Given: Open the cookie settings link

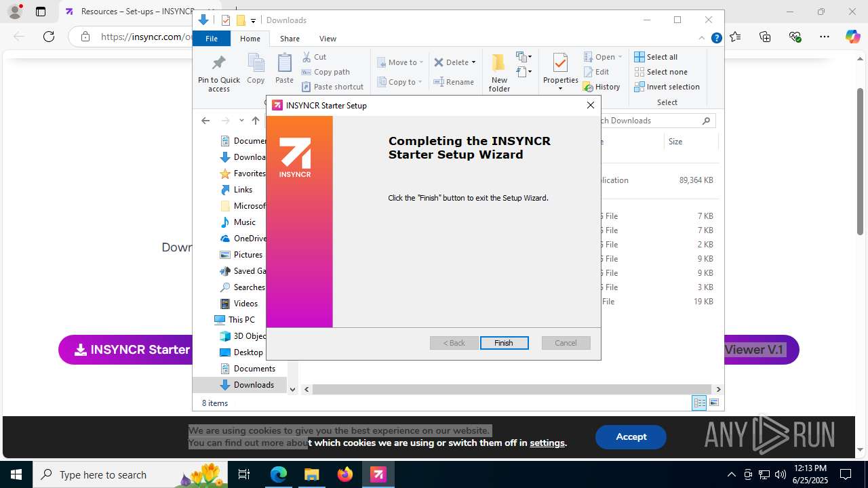Looking at the screenshot, I should [547, 443].
